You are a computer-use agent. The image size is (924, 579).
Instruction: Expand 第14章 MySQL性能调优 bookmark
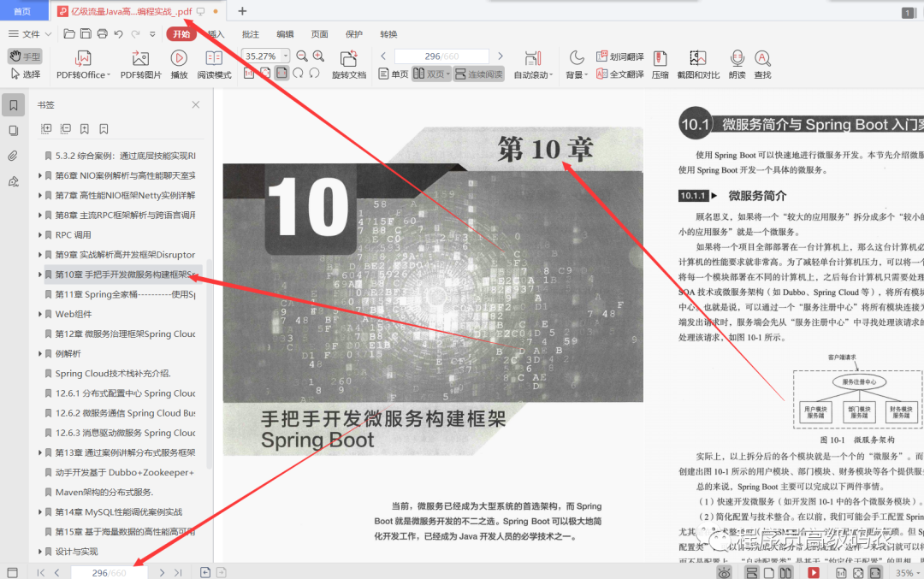click(x=40, y=511)
